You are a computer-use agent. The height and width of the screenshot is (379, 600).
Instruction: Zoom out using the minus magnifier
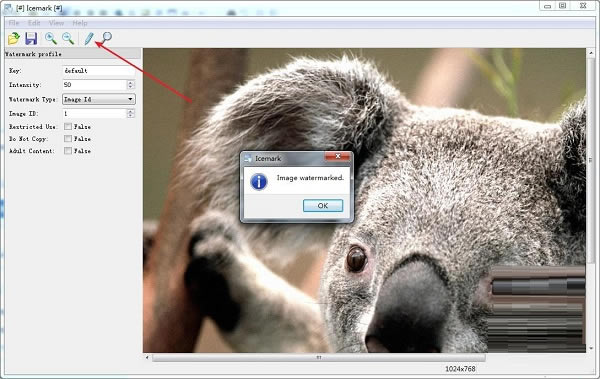point(68,38)
